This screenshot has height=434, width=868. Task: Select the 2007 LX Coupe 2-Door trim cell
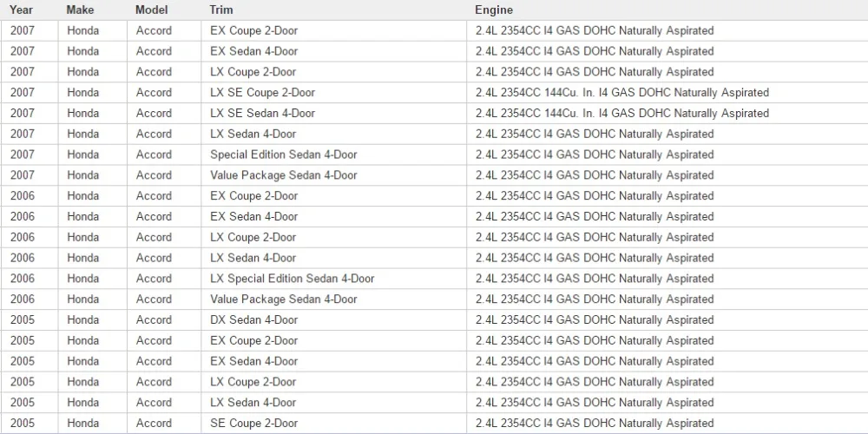click(334, 72)
